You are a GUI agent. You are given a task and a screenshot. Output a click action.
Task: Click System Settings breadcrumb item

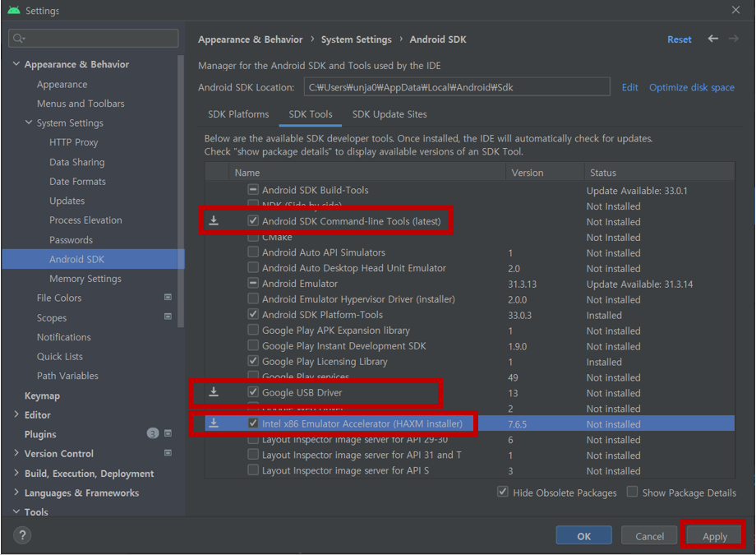click(357, 39)
